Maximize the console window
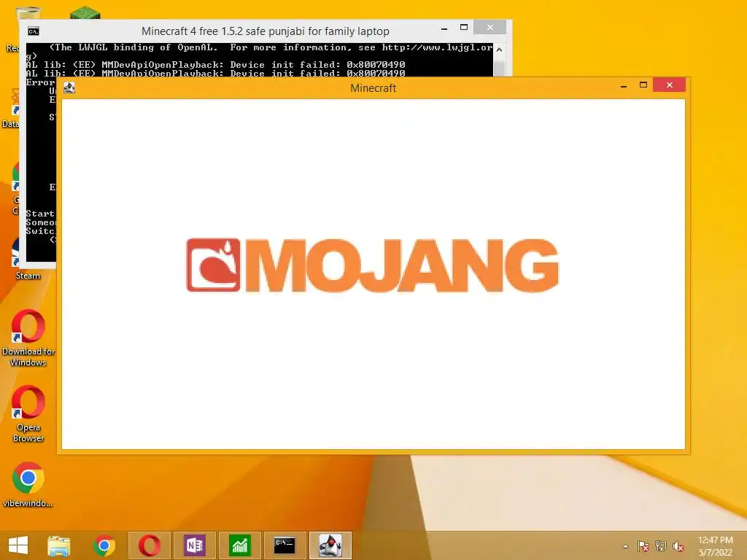 click(x=464, y=28)
